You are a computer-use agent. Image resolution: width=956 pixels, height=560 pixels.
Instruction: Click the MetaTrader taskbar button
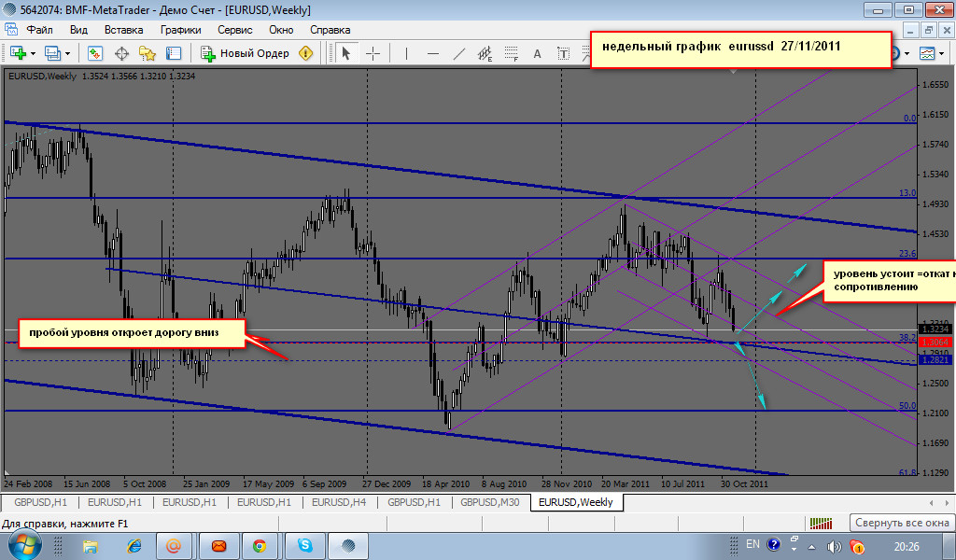(348, 546)
